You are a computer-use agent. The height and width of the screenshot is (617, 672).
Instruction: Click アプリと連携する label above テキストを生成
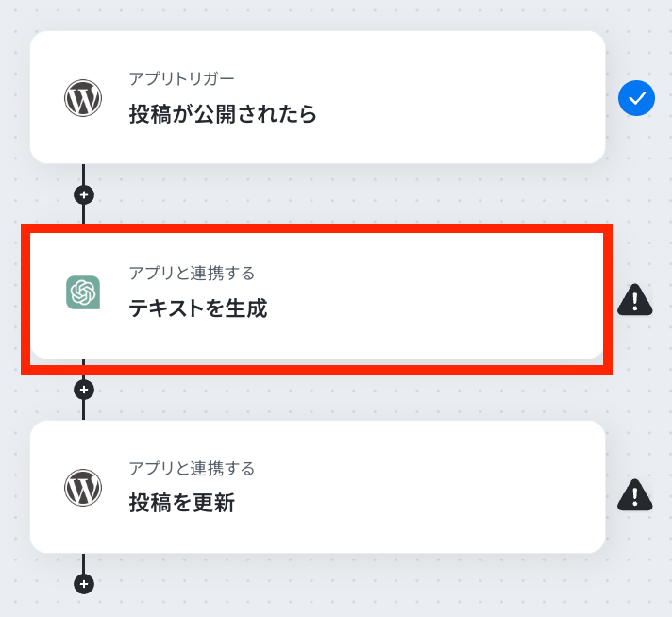point(192,273)
